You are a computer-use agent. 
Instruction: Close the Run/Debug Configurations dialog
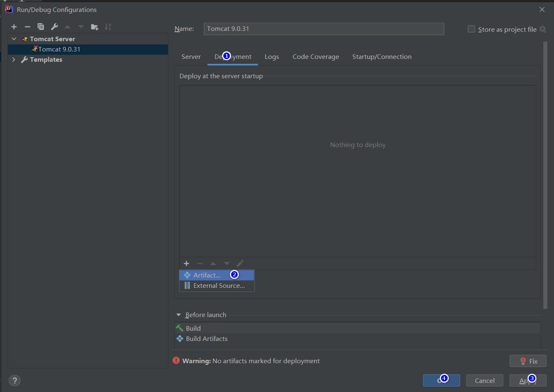pyautogui.click(x=542, y=9)
